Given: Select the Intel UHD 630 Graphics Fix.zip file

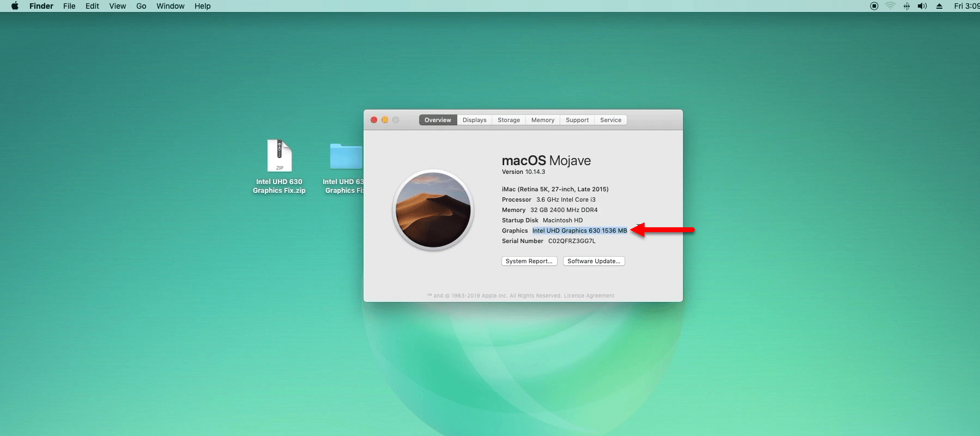Looking at the screenshot, I should pos(279,167).
